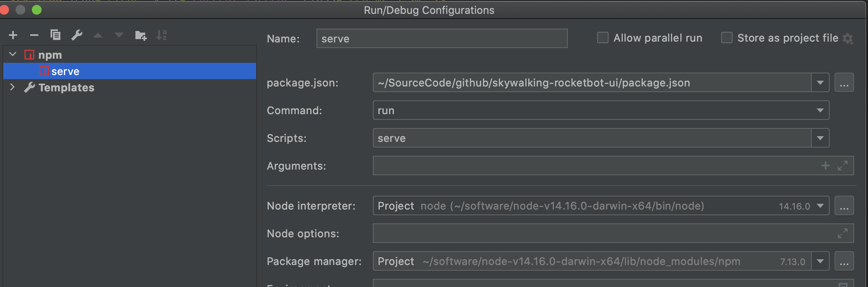868x287 pixels.
Task: Browse for the package.json file
Action: (844, 83)
